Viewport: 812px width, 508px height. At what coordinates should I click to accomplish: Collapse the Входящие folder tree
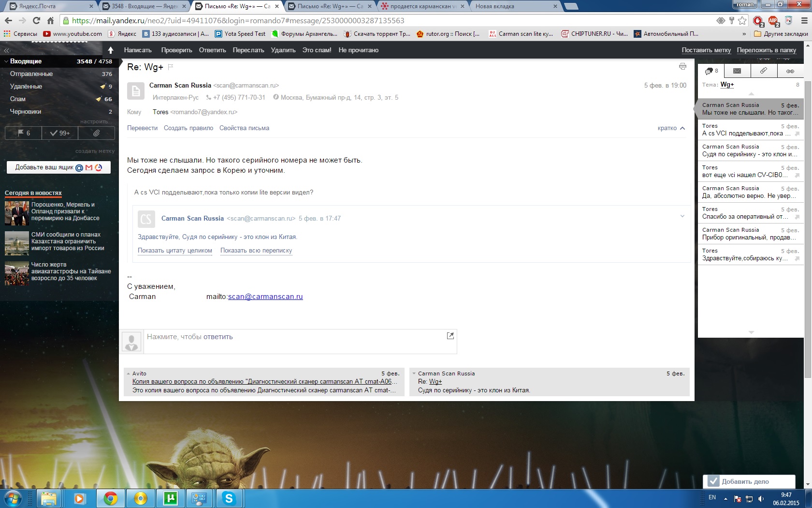pos(6,61)
